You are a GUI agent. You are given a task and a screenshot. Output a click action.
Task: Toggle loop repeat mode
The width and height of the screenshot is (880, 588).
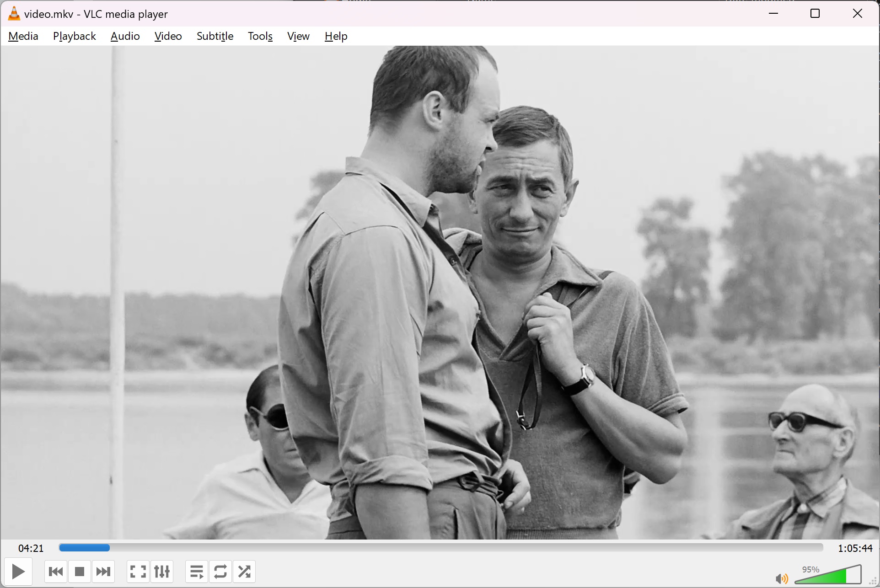tap(220, 572)
